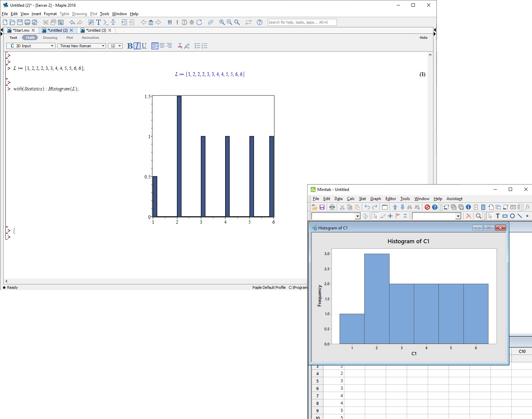Open the 2D Input style dropdown

31,46
